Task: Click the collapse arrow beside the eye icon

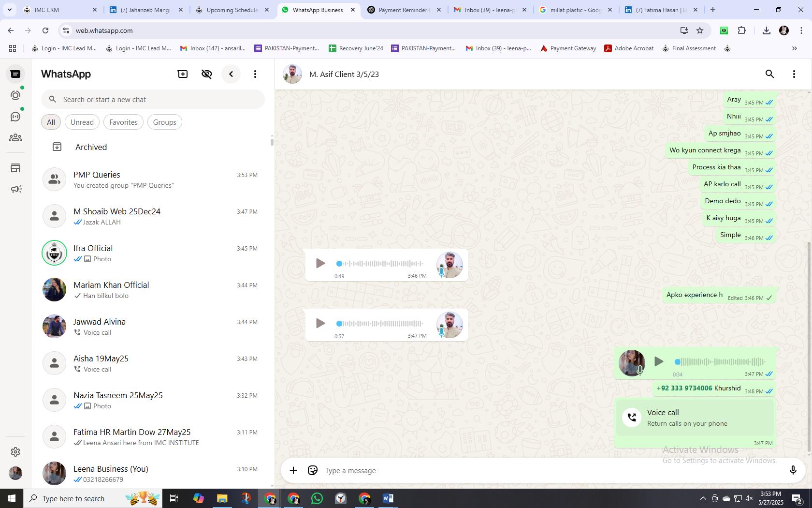Action: [231, 74]
